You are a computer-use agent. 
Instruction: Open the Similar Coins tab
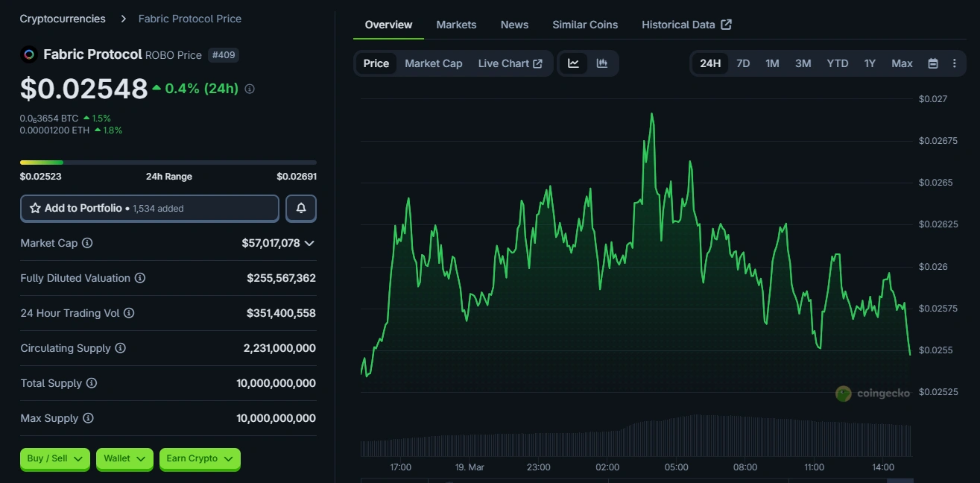(584, 24)
